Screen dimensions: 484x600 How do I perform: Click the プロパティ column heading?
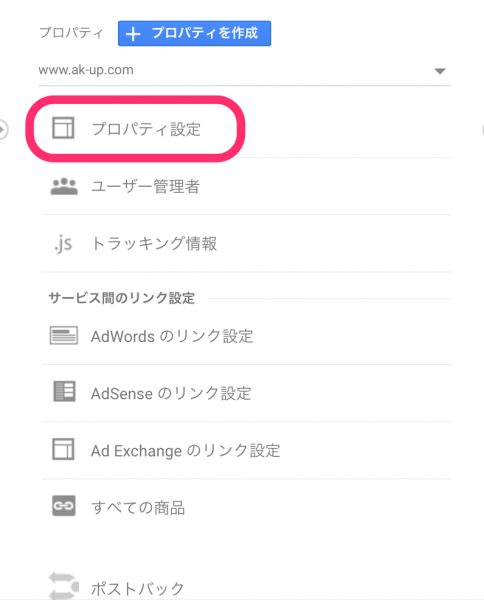(x=71, y=33)
